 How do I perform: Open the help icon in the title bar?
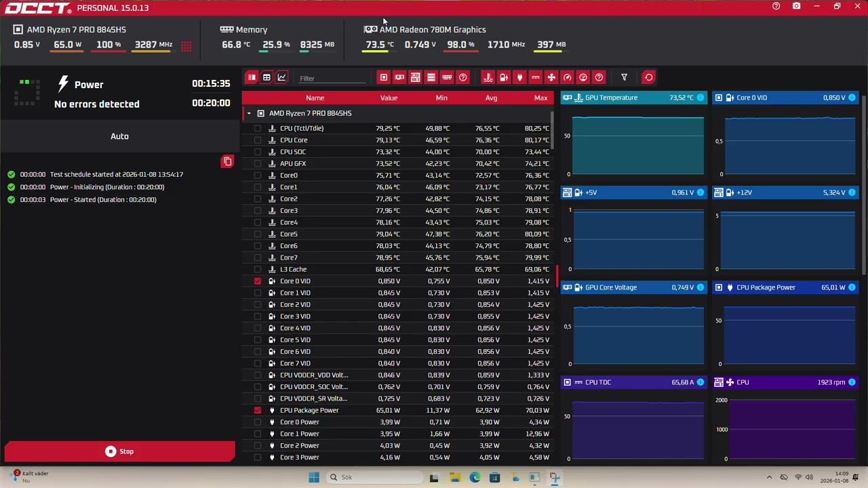776,7
